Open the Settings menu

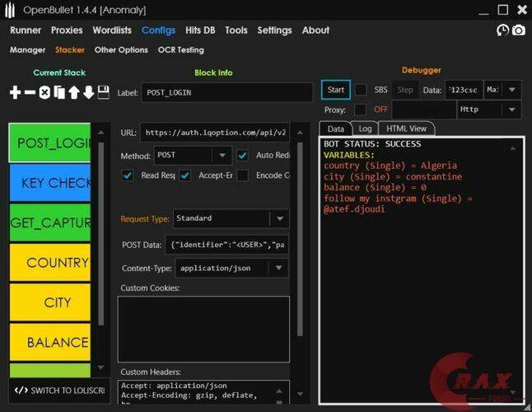274,30
